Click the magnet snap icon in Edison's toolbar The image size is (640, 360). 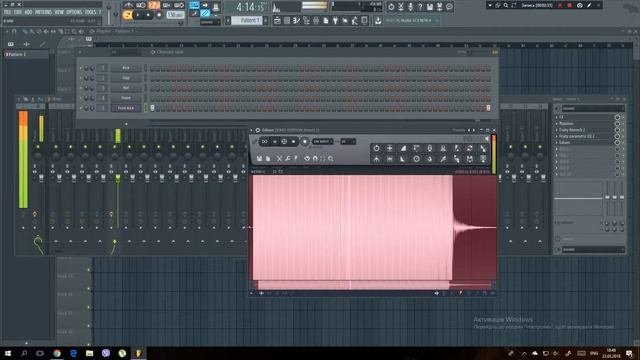[315, 158]
